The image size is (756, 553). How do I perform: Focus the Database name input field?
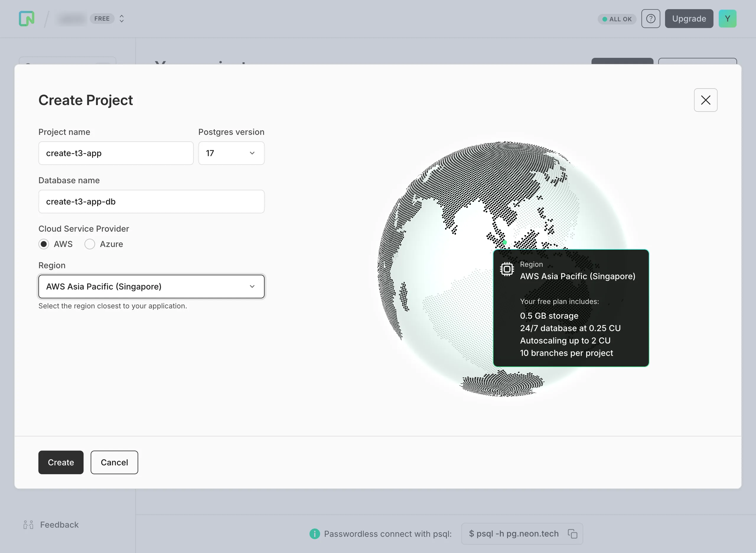tap(151, 202)
